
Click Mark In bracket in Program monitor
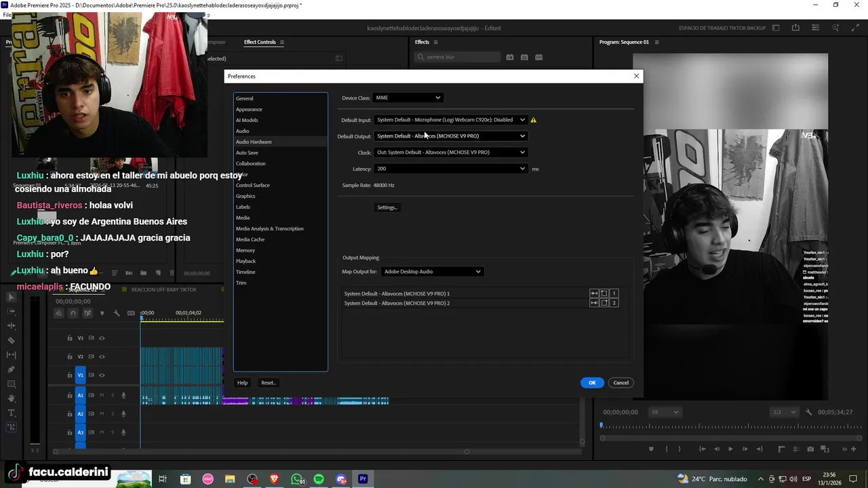[667, 449]
